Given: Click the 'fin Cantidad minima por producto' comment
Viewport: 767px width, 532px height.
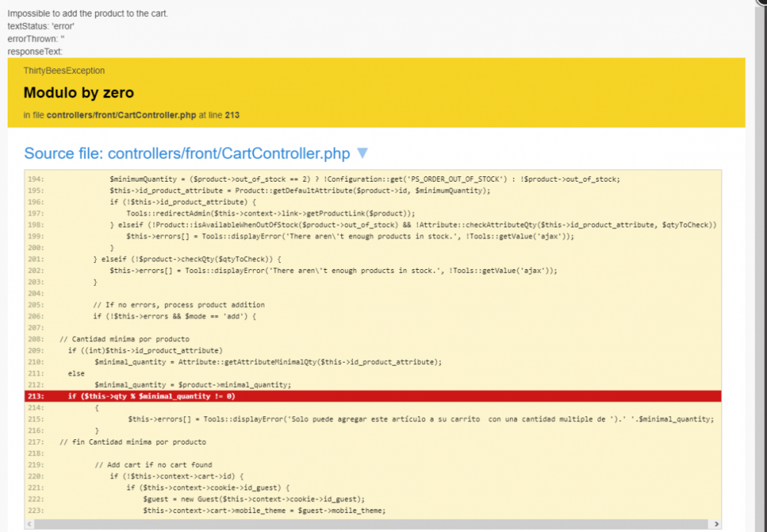Looking at the screenshot, I should [133, 442].
